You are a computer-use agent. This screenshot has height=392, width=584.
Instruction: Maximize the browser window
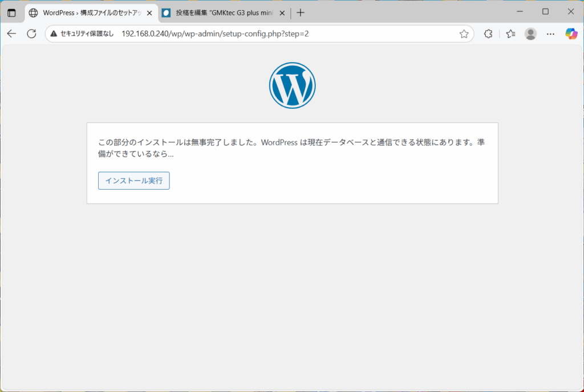(545, 11)
